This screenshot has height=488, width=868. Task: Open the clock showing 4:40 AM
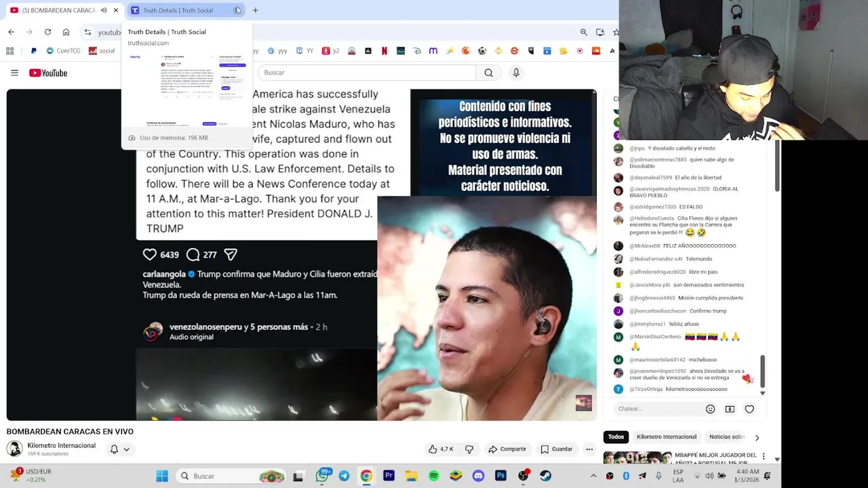pyautogui.click(x=747, y=476)
